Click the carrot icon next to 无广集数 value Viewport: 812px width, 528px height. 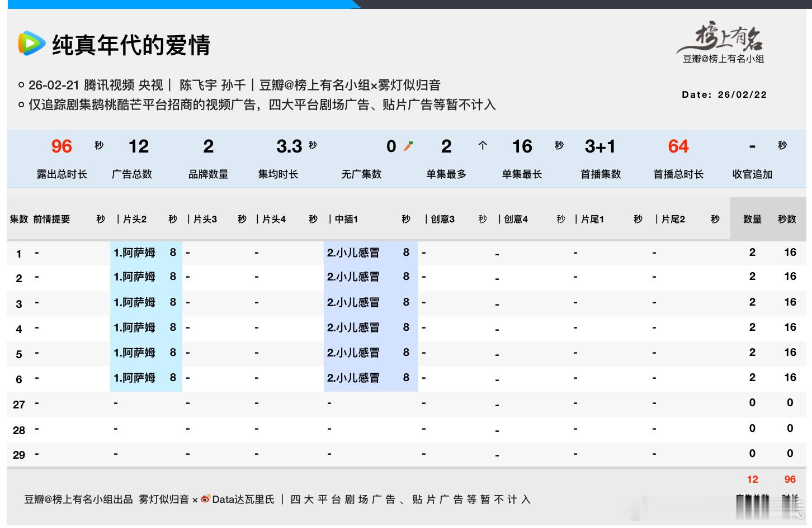pos(409,146)
